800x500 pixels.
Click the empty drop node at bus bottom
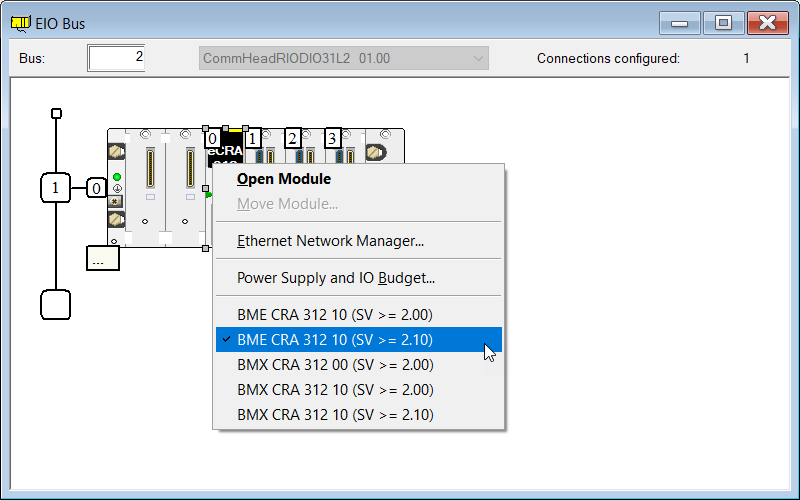(x=56, y=305)
